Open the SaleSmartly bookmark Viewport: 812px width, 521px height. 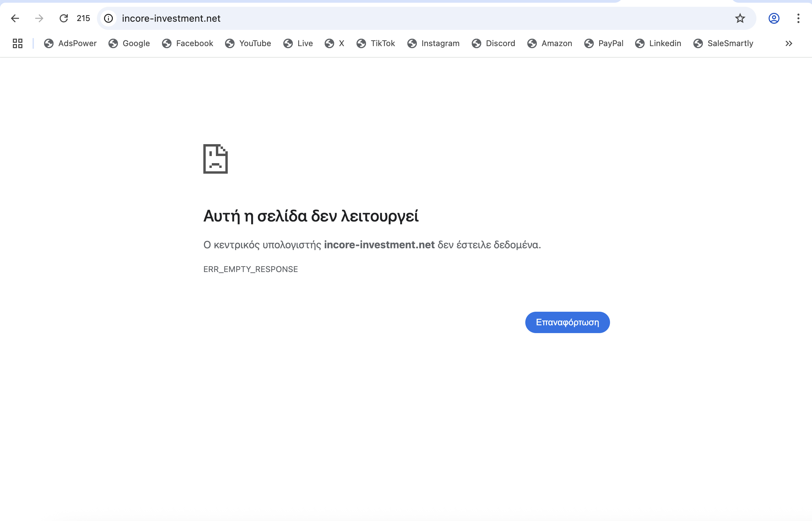723,43
